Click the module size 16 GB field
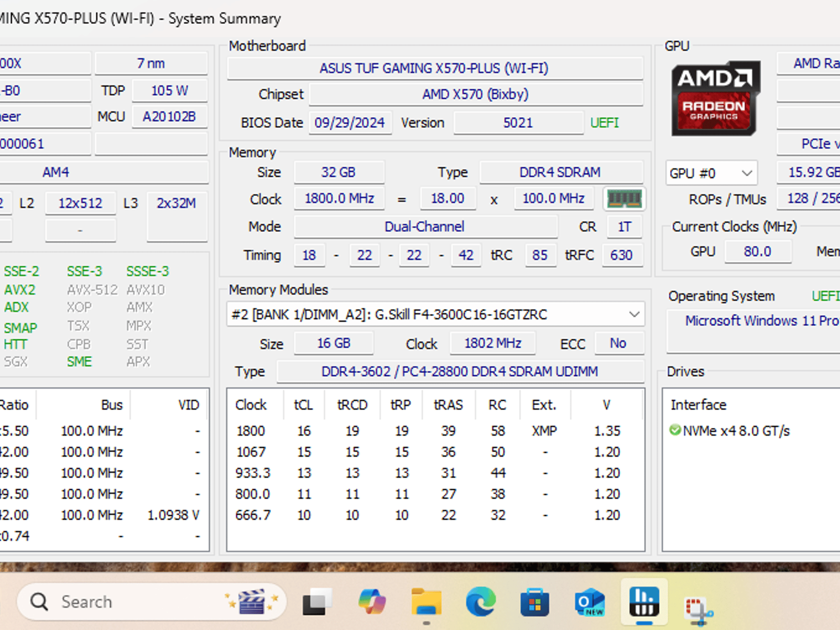Viewport: 840px width, 630px height. 333,343
